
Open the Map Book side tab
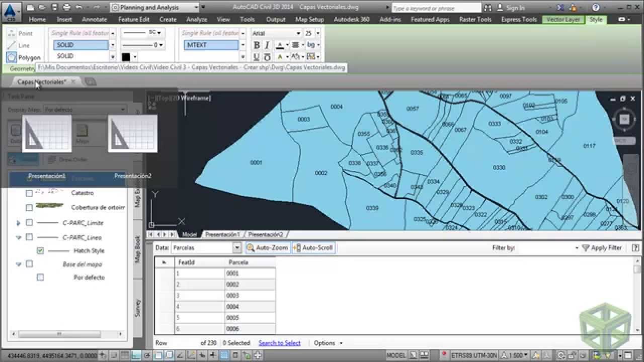[137, 249]
